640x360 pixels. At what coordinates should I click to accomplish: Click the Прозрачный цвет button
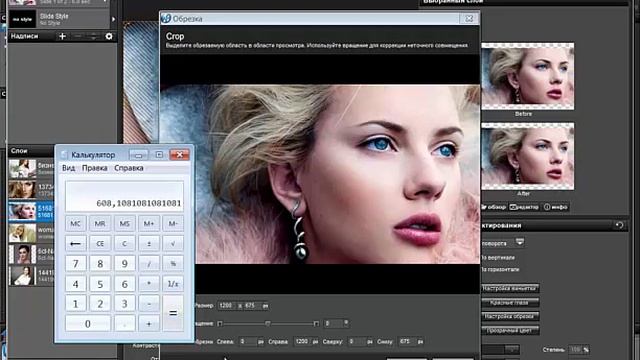pos(510,330)
